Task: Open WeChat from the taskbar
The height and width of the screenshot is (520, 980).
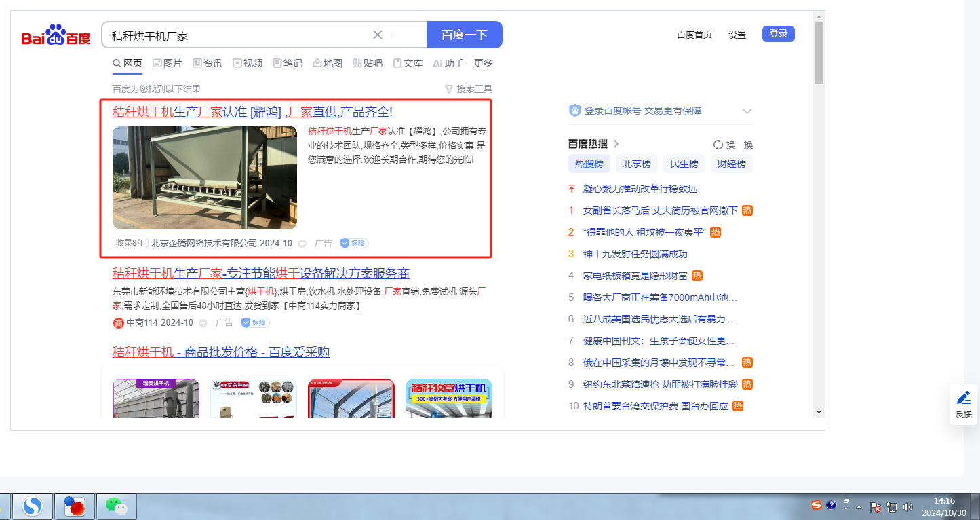Action: 117,506
